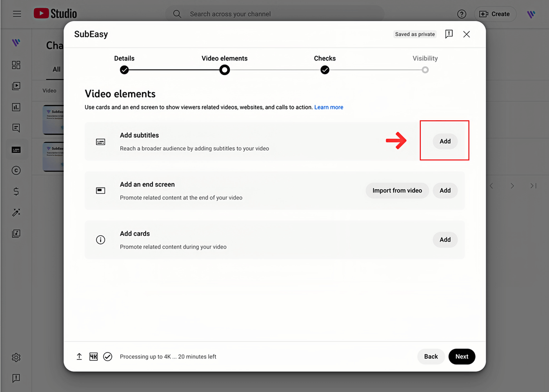Open the Learn more link
This screenshot has width=549, height=392.
[x=329, y=107]
